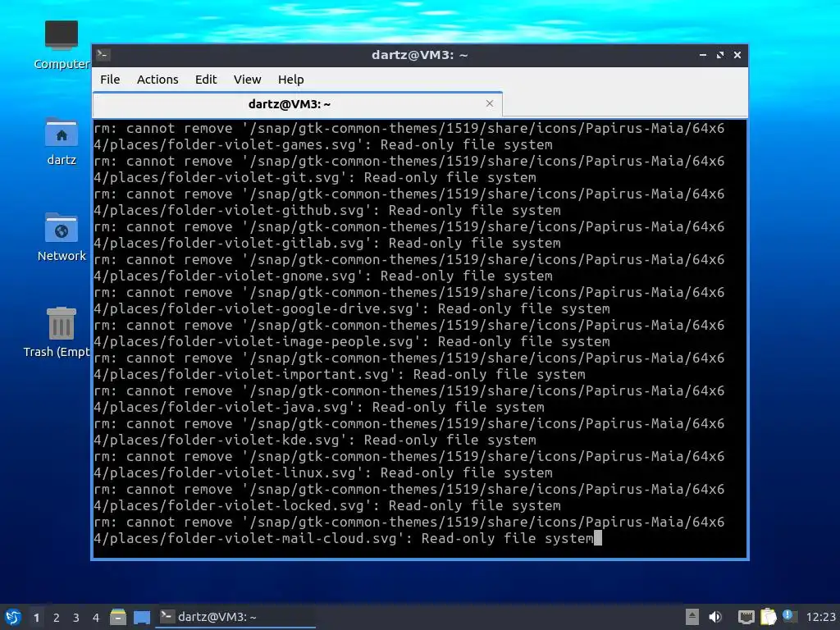Click the folder-violet-github.svg error line

pyautogui.click(x=409, y=202)
